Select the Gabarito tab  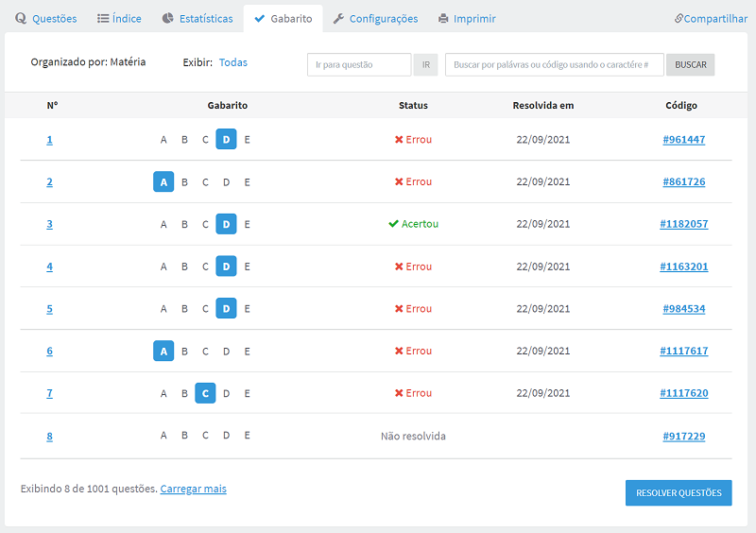(283, 18)
